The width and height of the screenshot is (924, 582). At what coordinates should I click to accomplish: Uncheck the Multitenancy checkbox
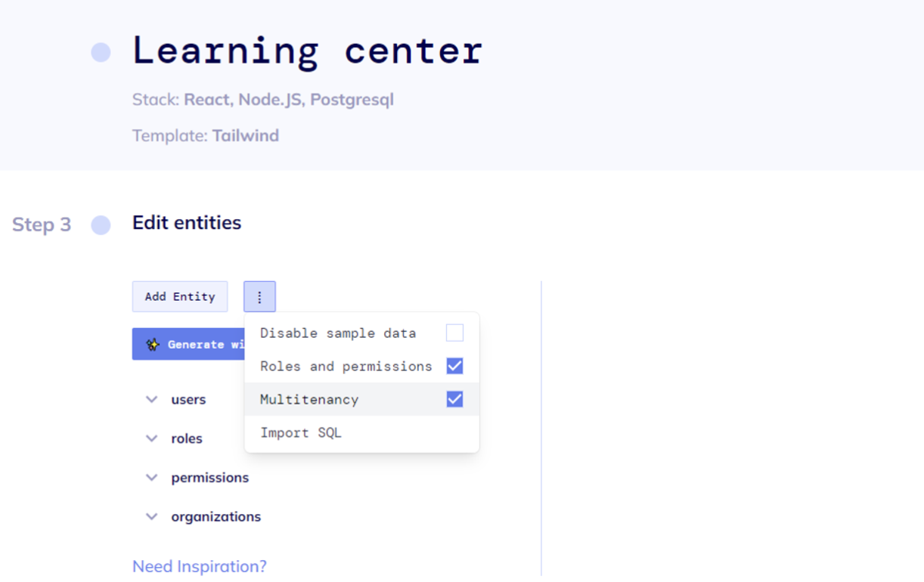click(454, 399)
